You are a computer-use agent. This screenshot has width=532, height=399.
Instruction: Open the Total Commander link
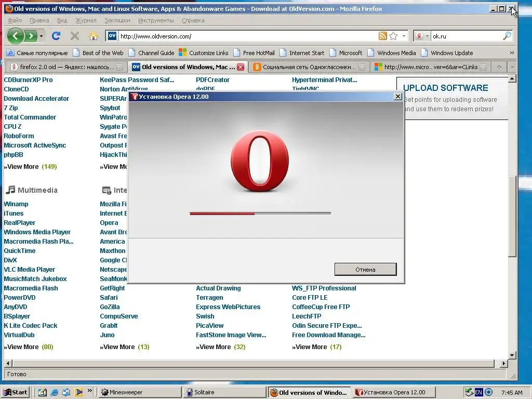30,117
